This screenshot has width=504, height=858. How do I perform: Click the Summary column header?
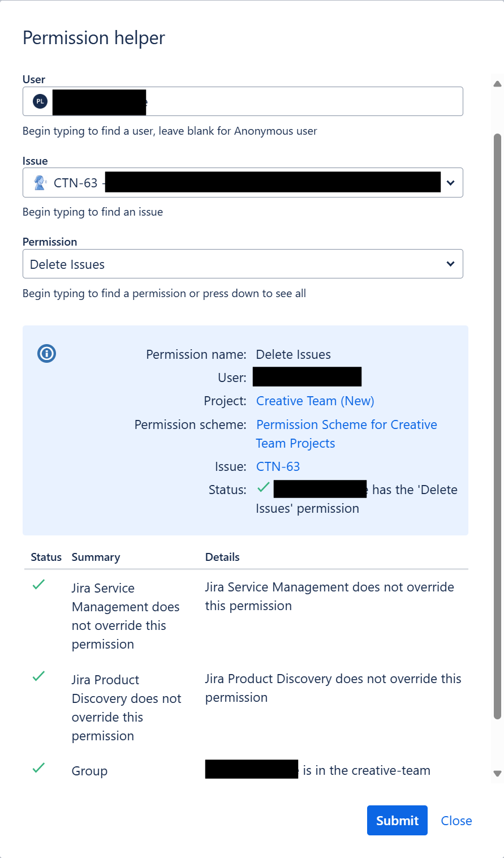coord(96,557)
